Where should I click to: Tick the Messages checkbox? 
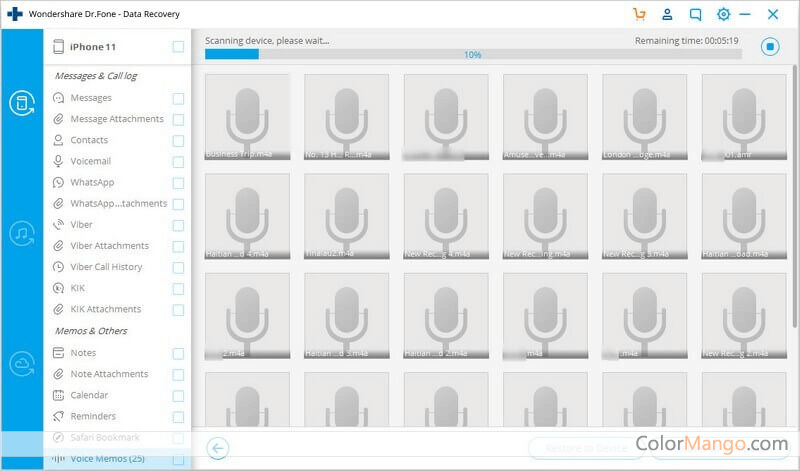pos(178,98)
